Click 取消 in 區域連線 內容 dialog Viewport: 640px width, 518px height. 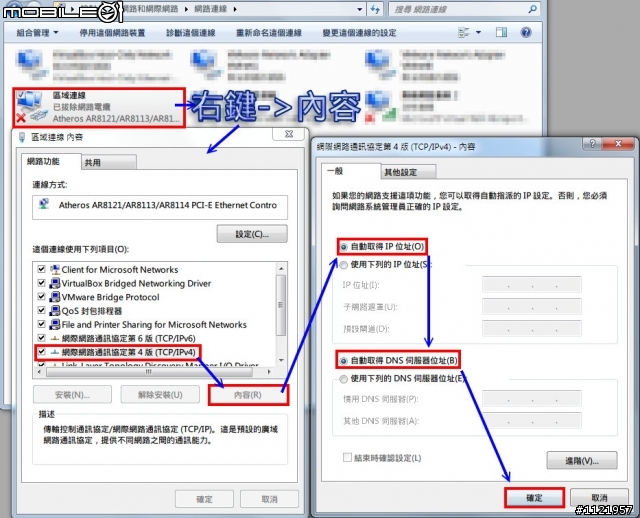pyautogui.click(x=269, y=499)
